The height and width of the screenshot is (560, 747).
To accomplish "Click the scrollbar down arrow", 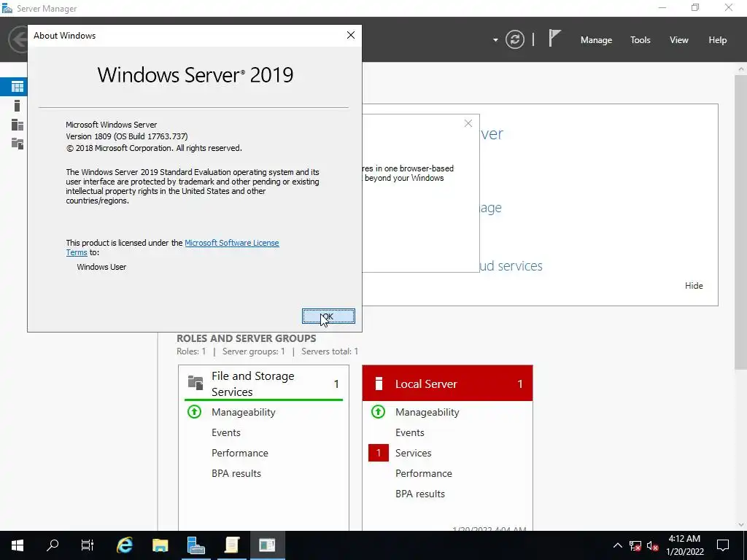I will pos(741,524).
